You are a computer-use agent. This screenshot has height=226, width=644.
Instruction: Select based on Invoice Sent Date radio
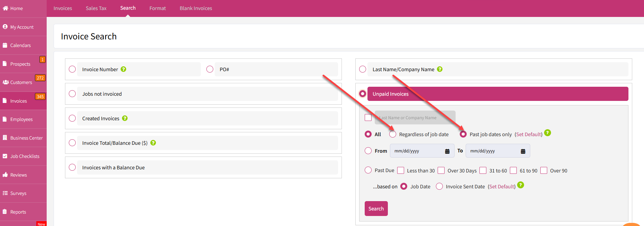click(439, 186)
